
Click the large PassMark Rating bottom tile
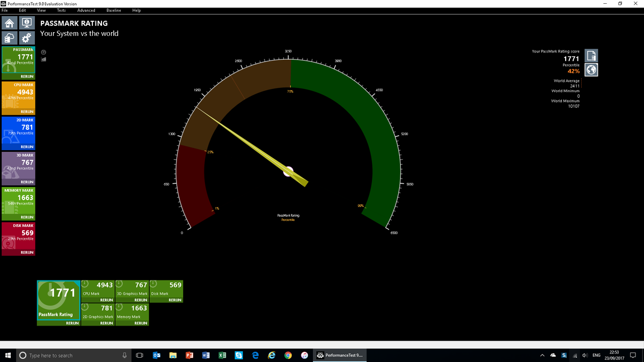[58, 300]
